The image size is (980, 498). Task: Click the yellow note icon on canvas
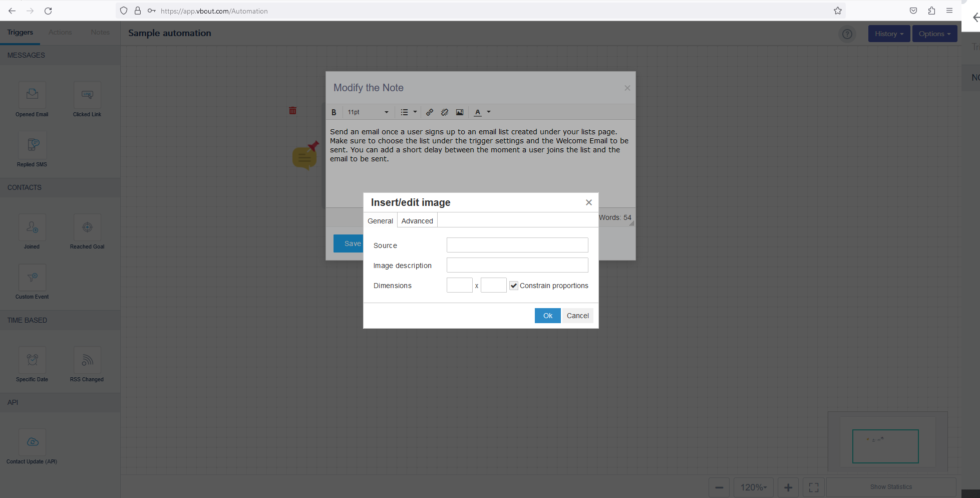(305, 156)
